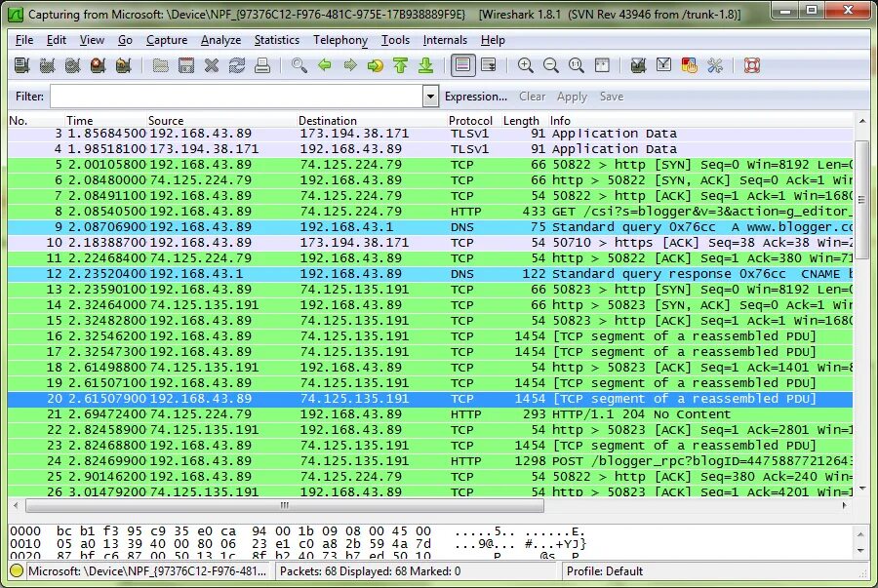Image resolution: width=878 pixels, height=588 pixels.
Task: Sort by the Source column header
Action: (x=221, y=120)
